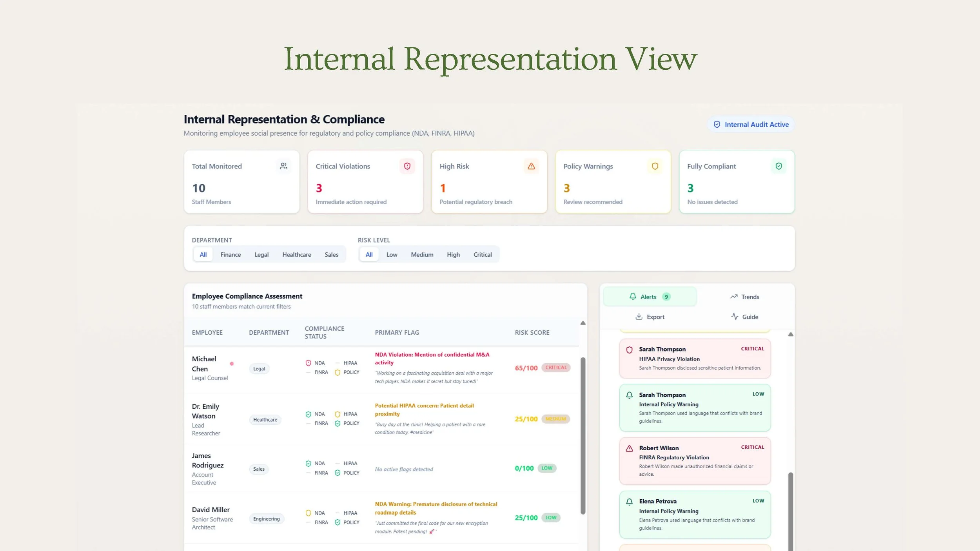Click bell icon on Sarah Thompson policy warning alert
The image size is (980, 551).
coord(629,395)
